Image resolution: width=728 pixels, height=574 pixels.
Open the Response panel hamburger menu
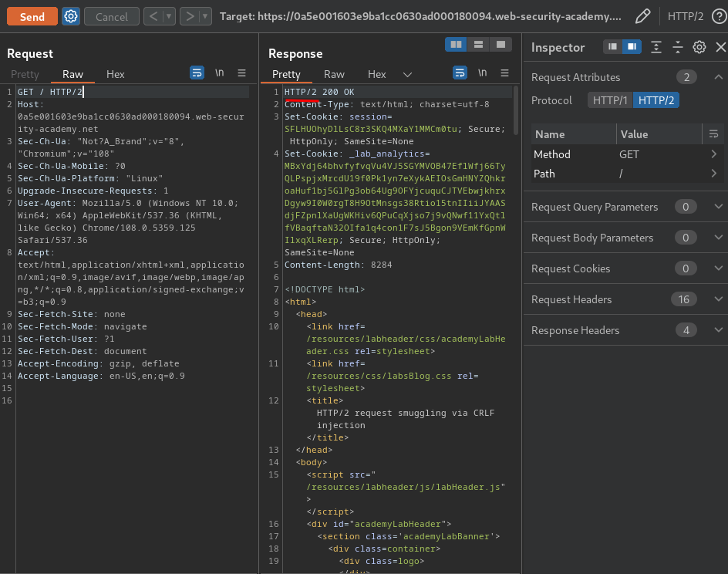click(504, 73)
